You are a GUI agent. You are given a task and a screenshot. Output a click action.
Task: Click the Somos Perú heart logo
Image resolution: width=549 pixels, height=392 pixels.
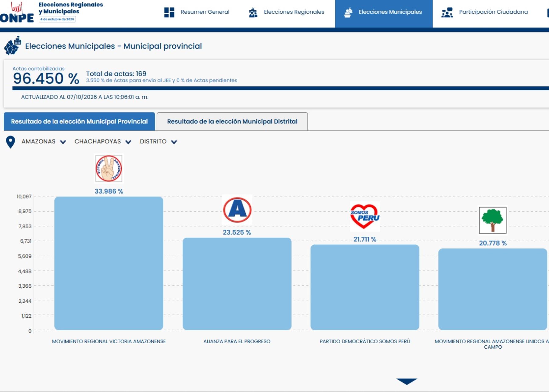point(365,216)
